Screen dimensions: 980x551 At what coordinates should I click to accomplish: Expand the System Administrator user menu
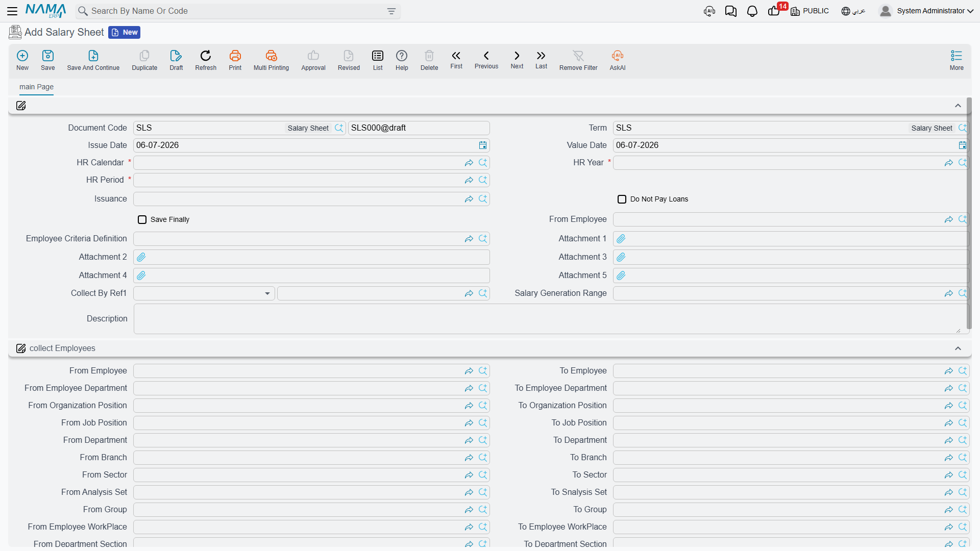(926, 11)
